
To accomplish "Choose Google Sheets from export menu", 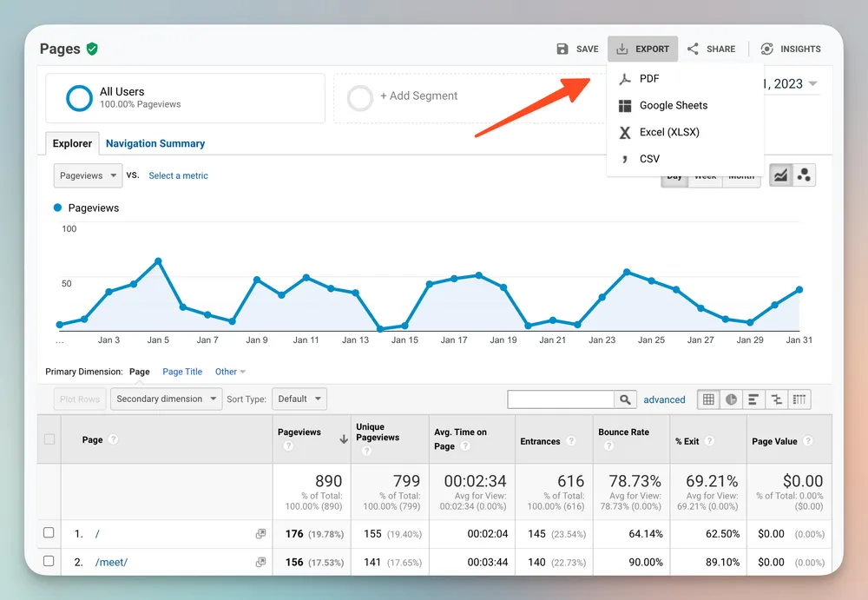I will click(673, 105).
